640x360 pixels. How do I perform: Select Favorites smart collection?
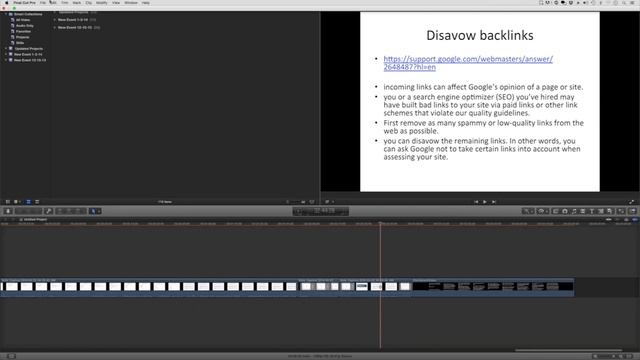coord(23,31)
